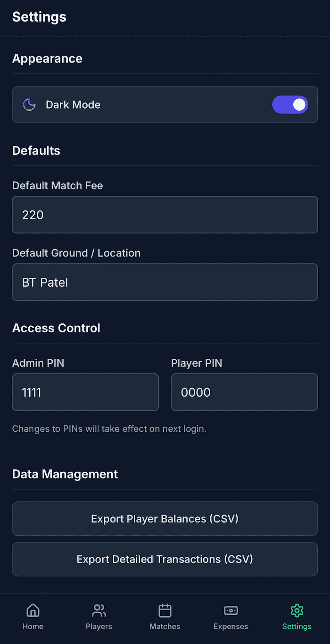Screen dimensions: 330x644
Task: Select the Player PIN field
Action: click(x=244, y=392)
